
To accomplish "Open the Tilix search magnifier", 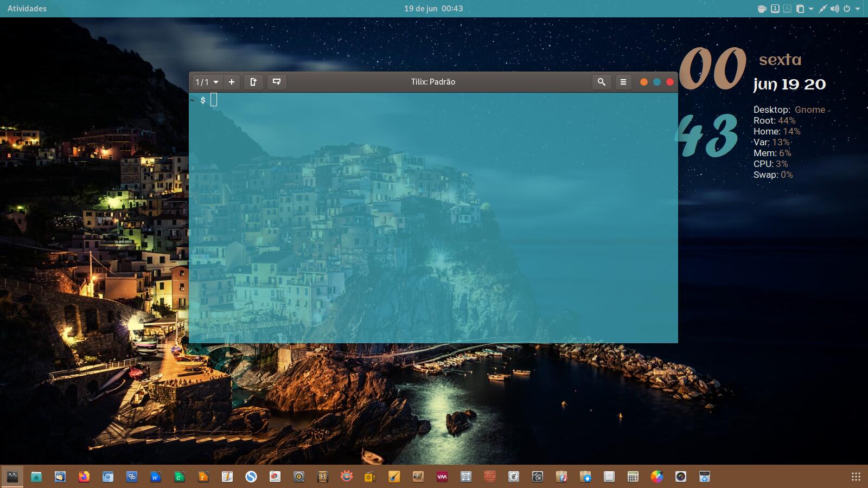I will (x=601, y=82).
